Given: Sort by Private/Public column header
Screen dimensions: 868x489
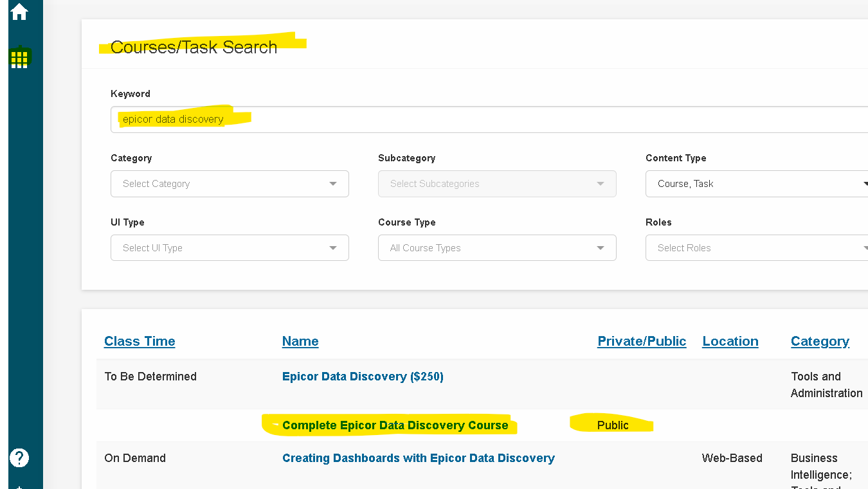Looking at the screenshot, I should [x=642, y=341].
